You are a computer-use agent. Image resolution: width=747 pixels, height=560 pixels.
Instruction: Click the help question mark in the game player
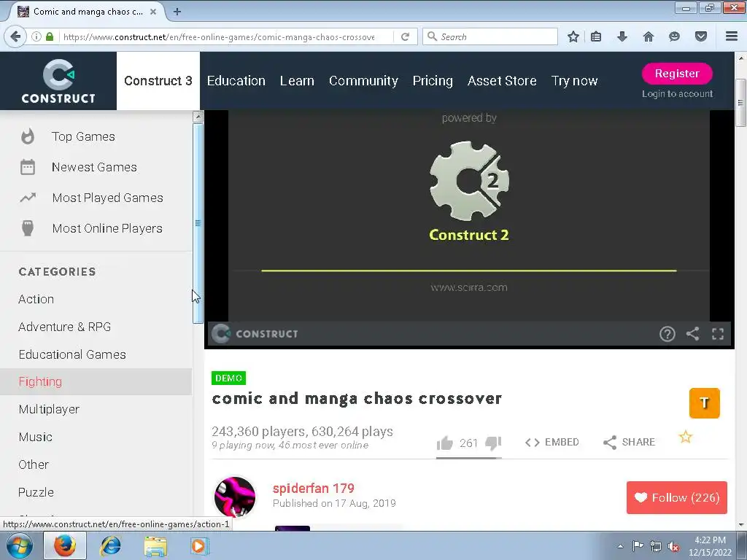pos(667,334)
